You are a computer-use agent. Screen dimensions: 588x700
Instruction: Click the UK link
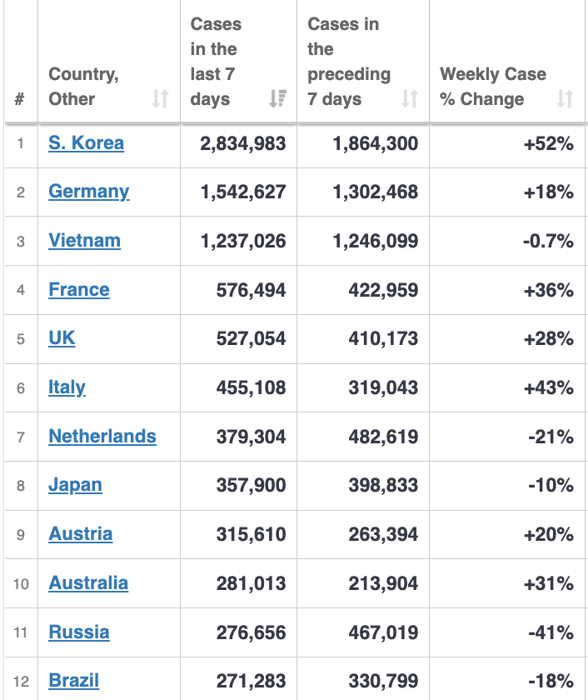point(62,338)
